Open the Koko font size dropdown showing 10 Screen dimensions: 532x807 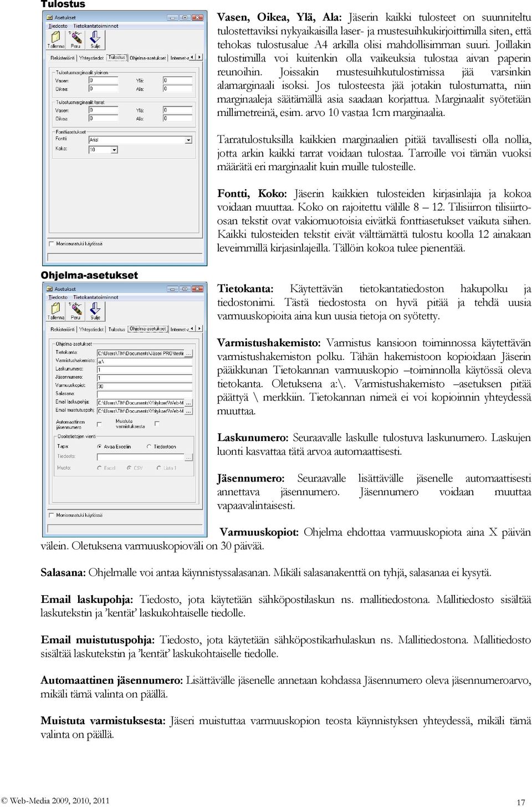click(x=114, y=150)
